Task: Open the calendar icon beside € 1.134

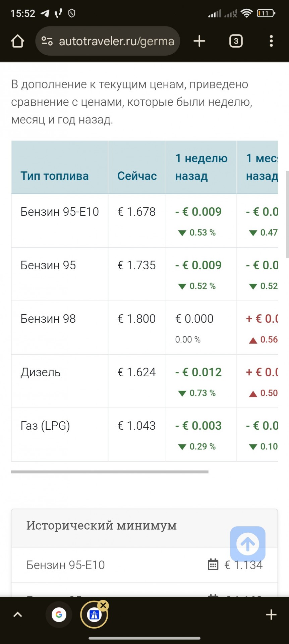Action: [x=213, y=565]
